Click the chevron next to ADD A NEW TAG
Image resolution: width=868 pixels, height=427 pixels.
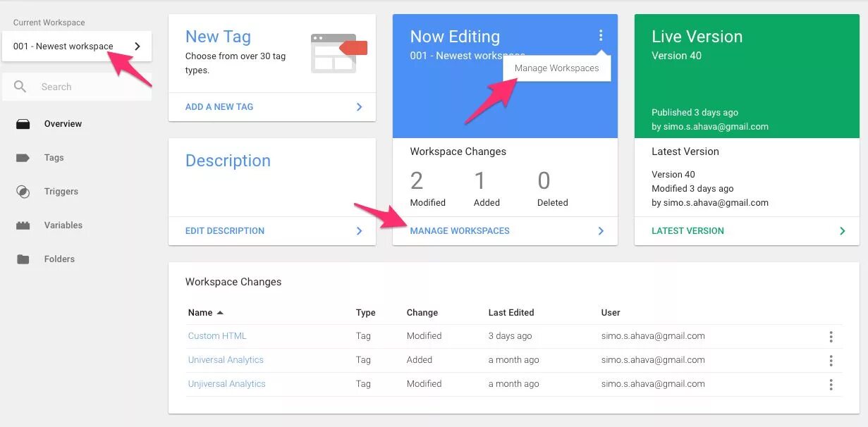click(x=359, y=107)
